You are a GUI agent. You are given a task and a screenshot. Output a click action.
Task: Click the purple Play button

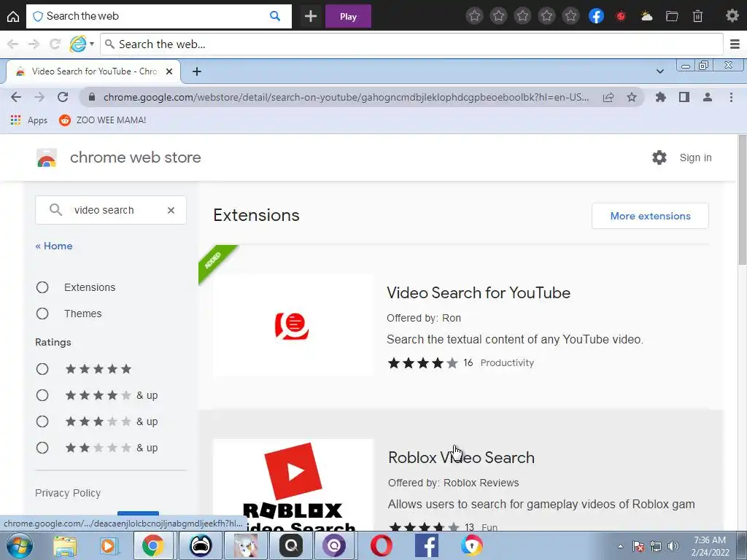click(x=348, y=16)
